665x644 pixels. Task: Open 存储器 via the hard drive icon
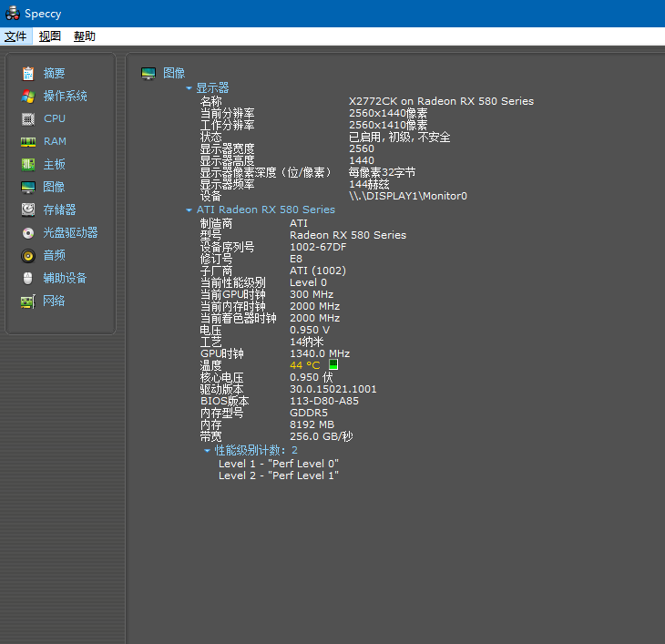pos(28,210)
